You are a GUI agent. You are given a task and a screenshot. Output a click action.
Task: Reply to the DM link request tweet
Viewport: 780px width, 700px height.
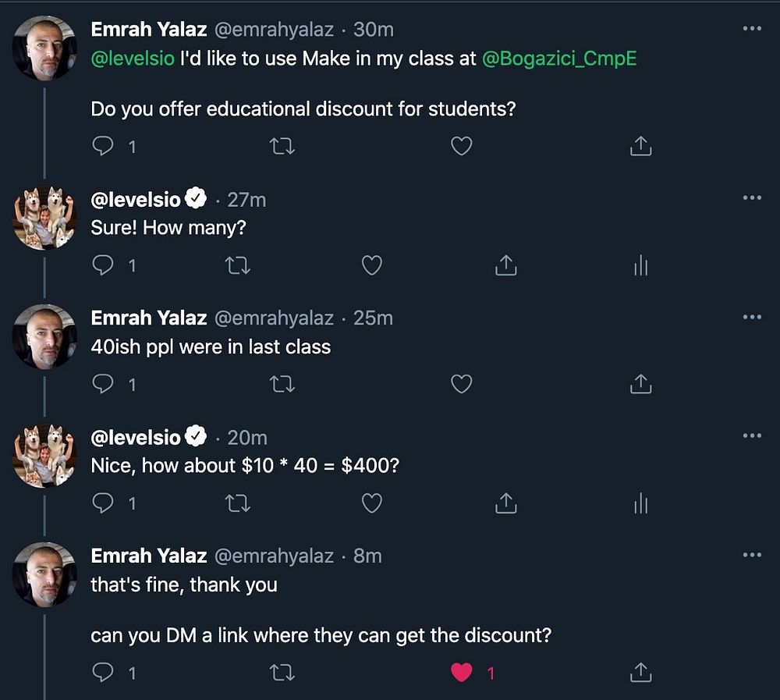103,672
